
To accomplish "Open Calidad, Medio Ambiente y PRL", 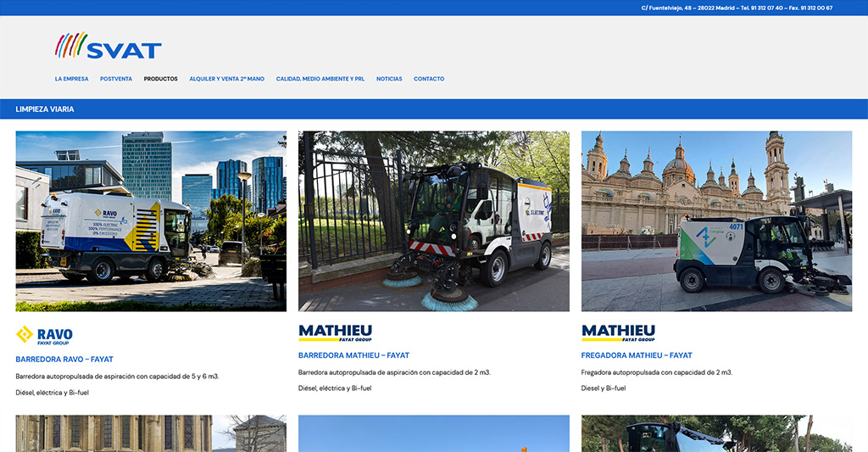I will (x=320, y=79).
